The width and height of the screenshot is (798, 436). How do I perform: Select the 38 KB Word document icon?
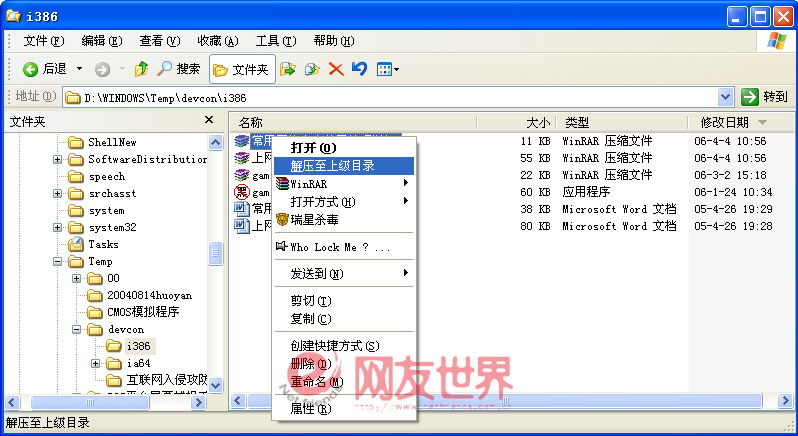(x=242, y=209)
